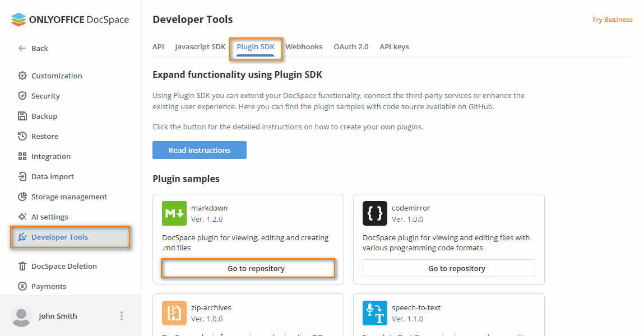Go to repository for the markdown plugin
Viewport: 644px width, 336px height.
[x=248, y=268]
